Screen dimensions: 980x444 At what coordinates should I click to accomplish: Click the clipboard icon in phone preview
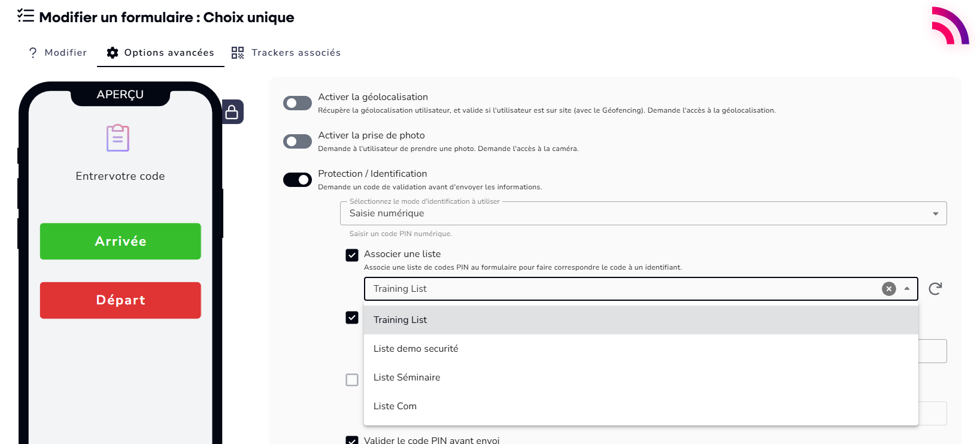(118, 138)
